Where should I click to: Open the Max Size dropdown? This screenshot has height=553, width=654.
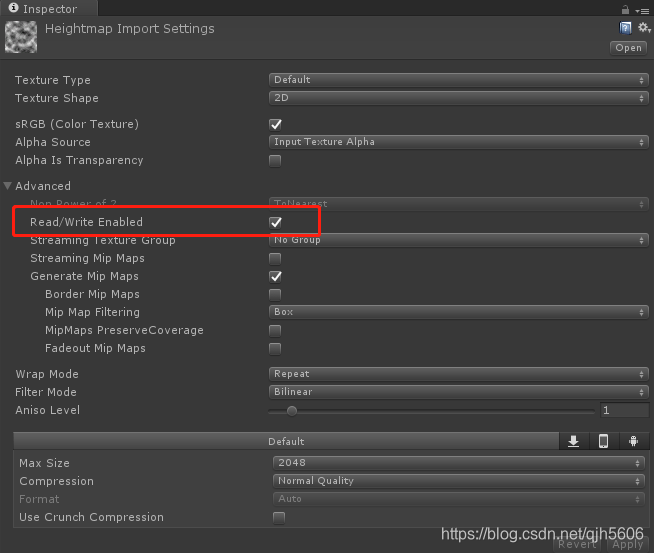click(x=459, y=463)
